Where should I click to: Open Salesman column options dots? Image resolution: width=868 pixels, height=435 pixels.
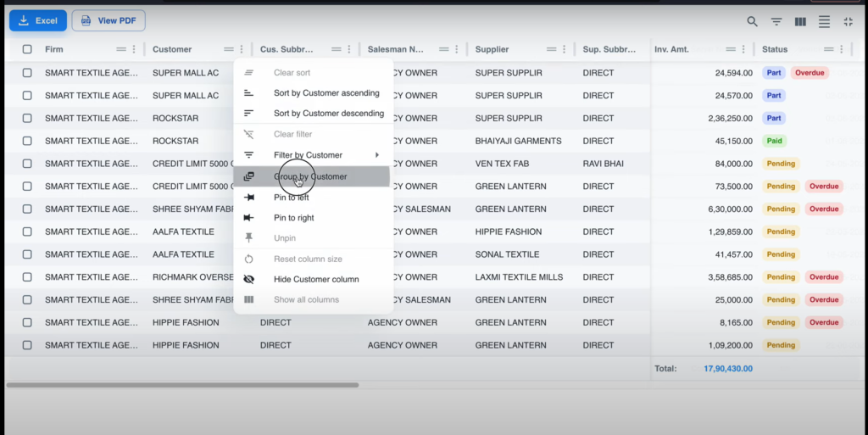click(x=456, y=49)
